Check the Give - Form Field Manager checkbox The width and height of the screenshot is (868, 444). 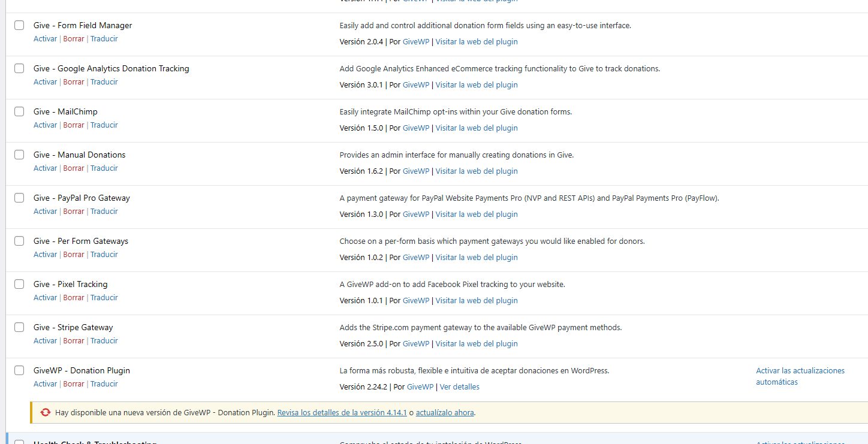[x=19, y=25]
